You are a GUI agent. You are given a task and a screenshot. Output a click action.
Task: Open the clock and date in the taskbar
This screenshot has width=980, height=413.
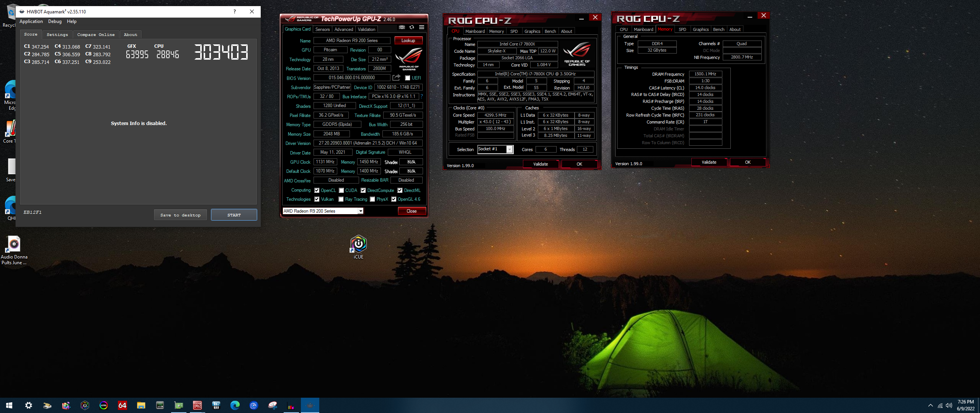click(x=965, y=405)
